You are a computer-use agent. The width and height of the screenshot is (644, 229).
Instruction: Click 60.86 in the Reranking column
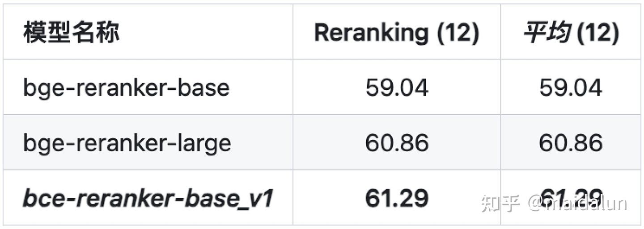pyautogui.click(x=397, y=143)
